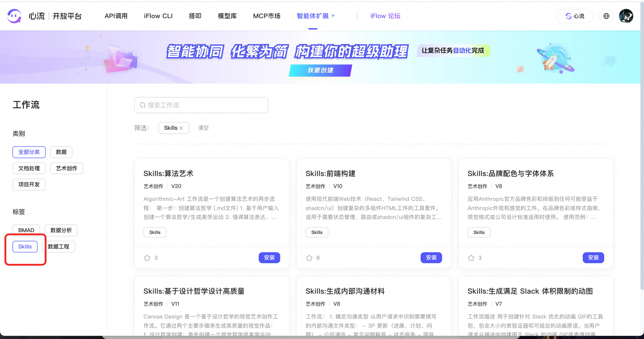Enable the 数据分析 tag filter
The height and width of the screenshot is (339, 644).
[x=61, y=230]
